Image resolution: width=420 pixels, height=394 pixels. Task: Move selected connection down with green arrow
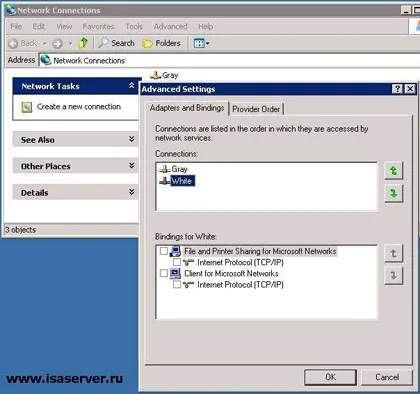(x=394, y=193)
